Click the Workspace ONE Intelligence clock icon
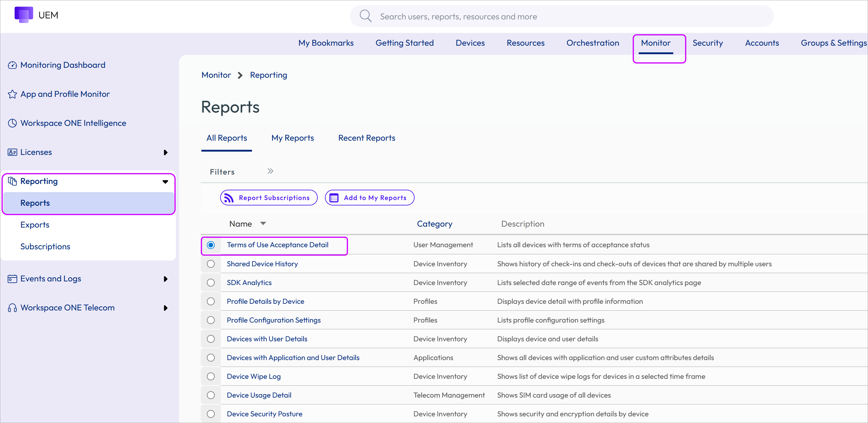Viewport: 868px width, 423px height. click(12, 123)
